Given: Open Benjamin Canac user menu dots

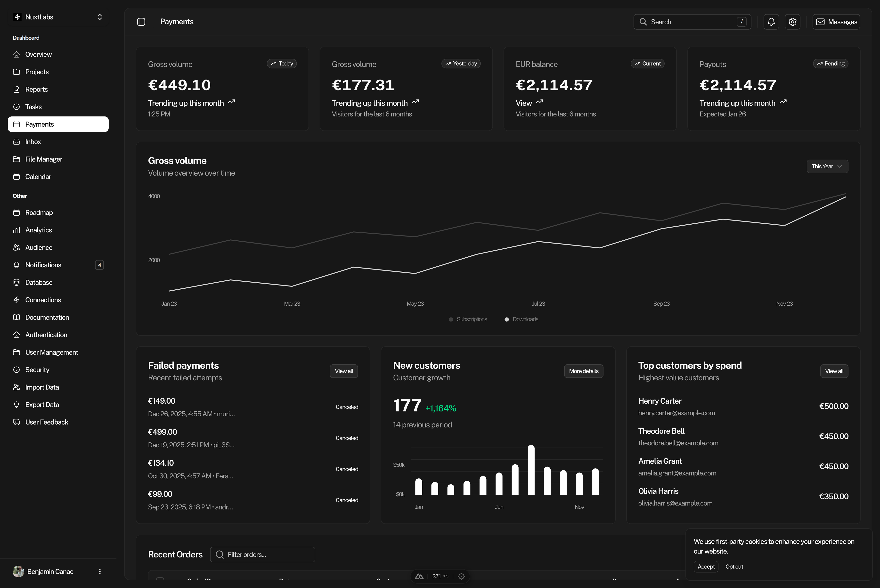Looking at the screenshot, I should coord(100,572).
